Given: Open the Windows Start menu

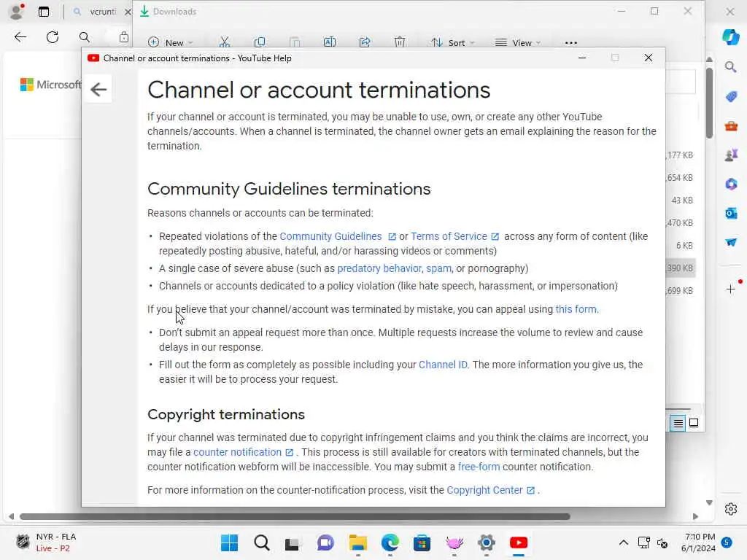Looking at the screenshot, I should point(229,542).
